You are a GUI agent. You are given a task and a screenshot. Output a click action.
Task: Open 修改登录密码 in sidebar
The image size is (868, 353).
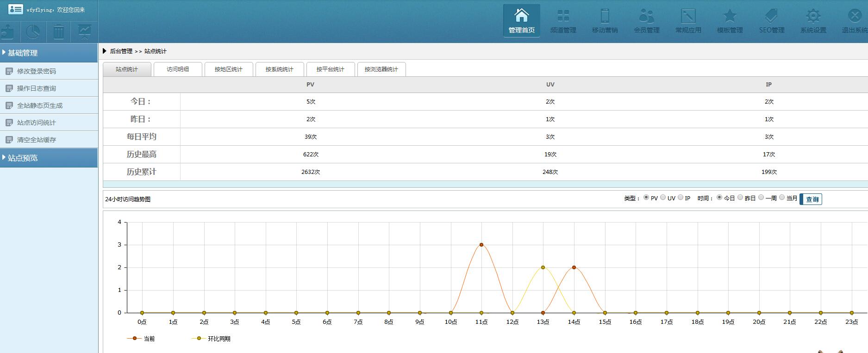pyautogui.click(x=36, y=71)
